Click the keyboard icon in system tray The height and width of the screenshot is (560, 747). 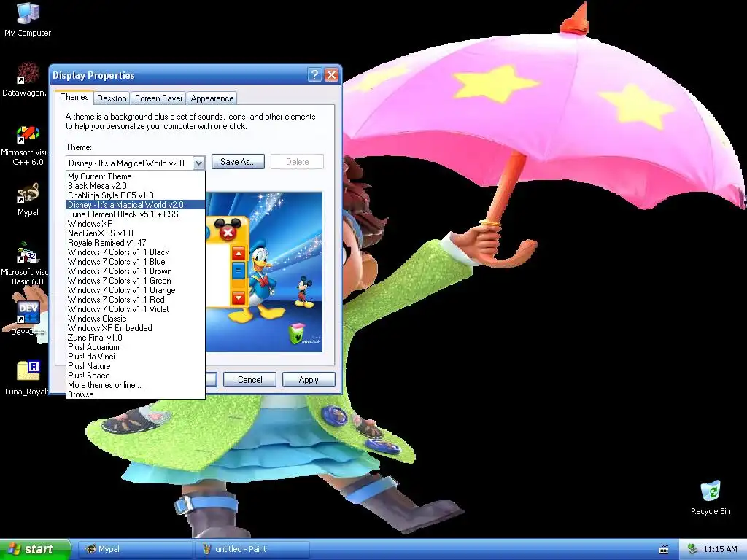click(664, 550)
